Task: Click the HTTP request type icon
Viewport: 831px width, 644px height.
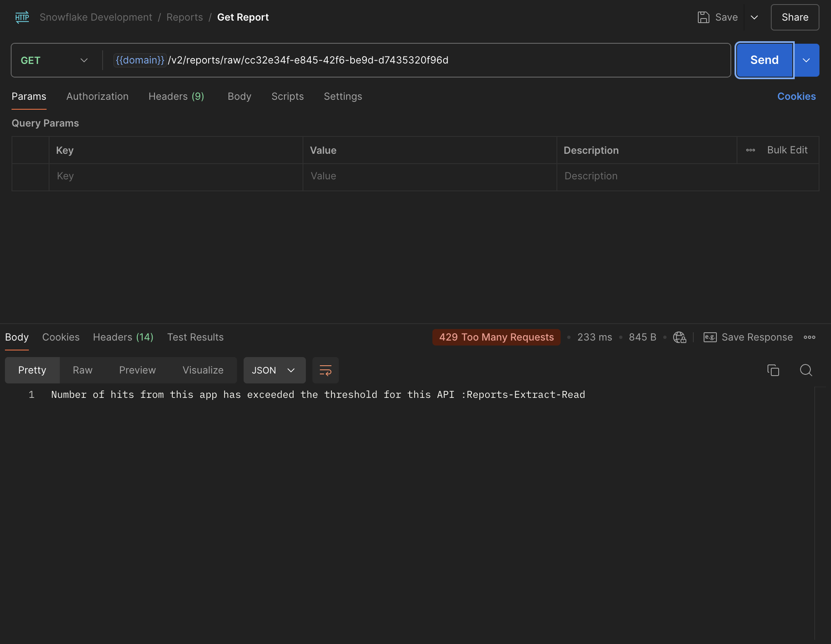Action: 22,17
